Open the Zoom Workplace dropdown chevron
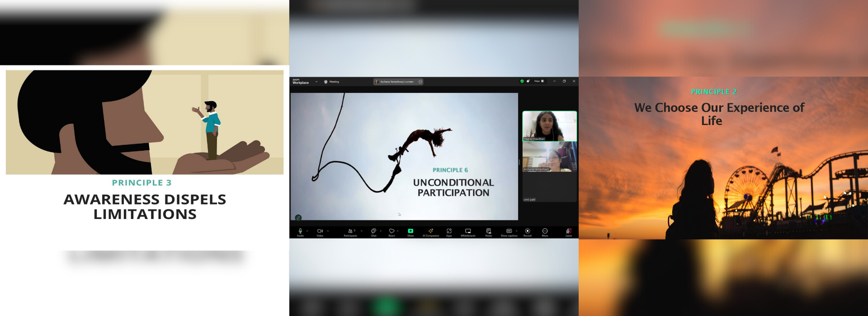This screenshot has width=868, height=316. tap(316, 82)
